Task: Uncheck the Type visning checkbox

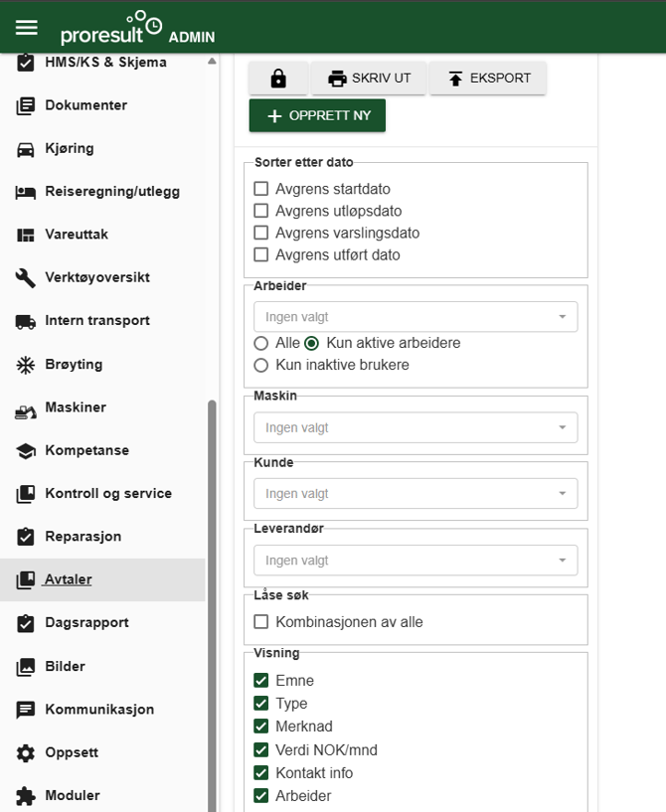Action: tap(261, 704)
